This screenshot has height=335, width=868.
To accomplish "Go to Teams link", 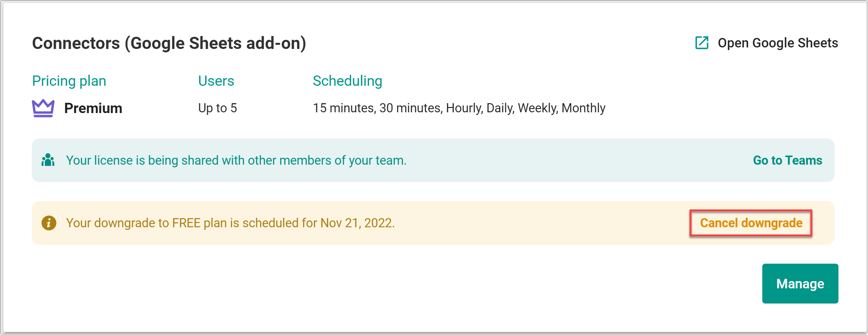I will [x=787, y=160].
